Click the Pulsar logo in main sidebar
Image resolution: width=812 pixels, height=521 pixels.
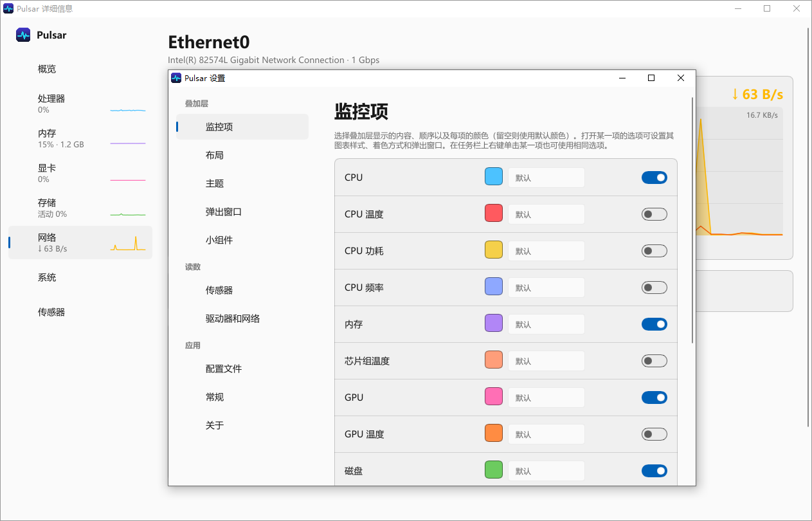(x=23, y=35)
